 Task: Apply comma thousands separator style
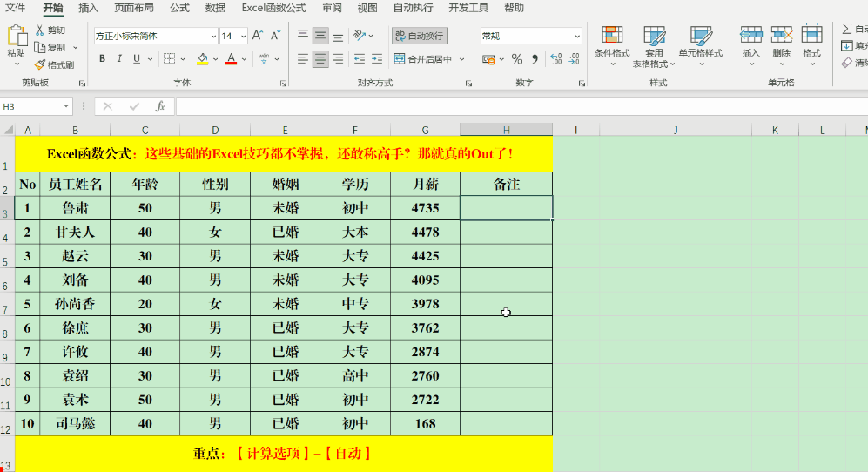pos(535,58)
